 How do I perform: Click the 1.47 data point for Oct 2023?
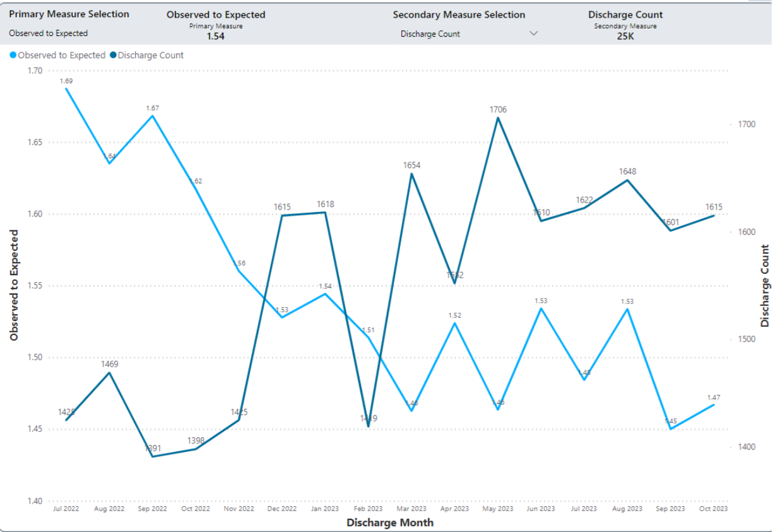coord(714,405)
